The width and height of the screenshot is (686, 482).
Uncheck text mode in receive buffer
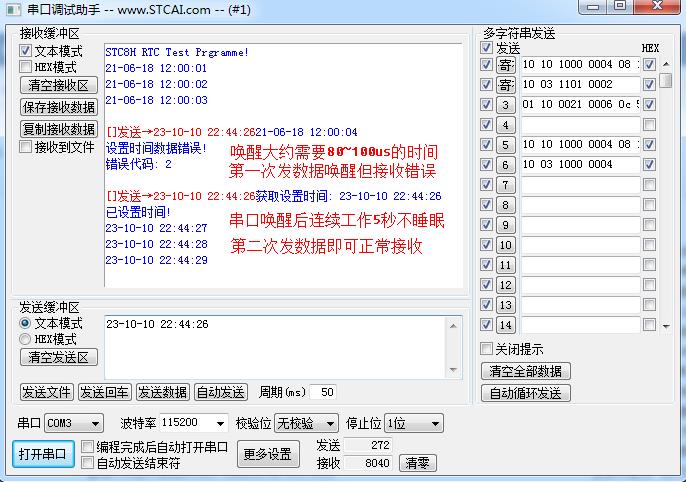pyautogui.click(x=25, y=51)
